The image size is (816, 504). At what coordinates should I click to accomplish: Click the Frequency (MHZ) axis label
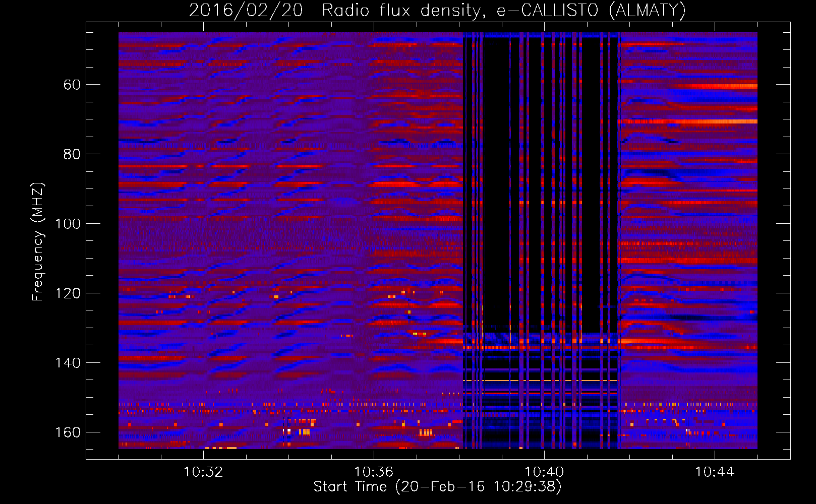coord(38,241)
